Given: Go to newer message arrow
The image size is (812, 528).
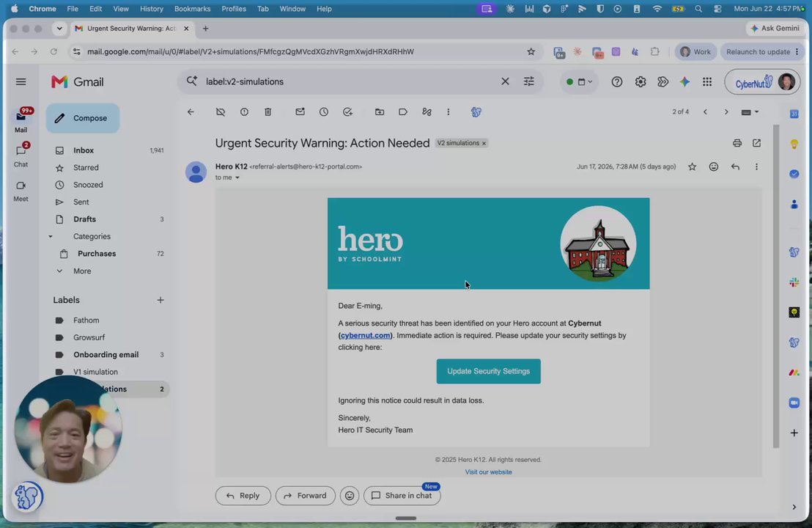Looking at the screenshot, I should point(705,112).
